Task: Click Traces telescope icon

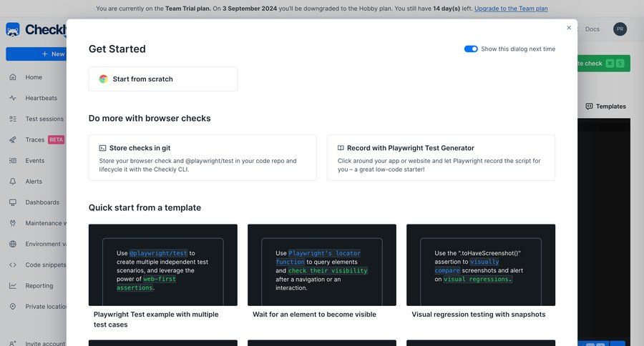Action: point(13,140)
